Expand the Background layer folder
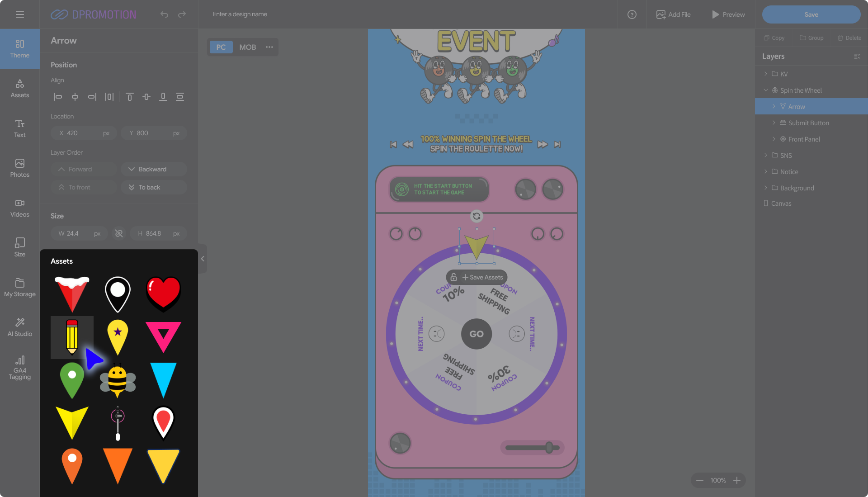 point(766,188)
